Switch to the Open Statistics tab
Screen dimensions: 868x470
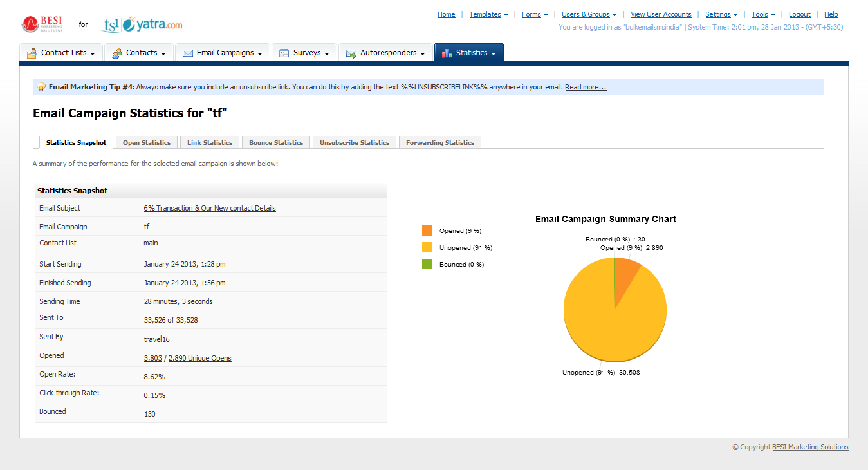(x=147, y=142)
